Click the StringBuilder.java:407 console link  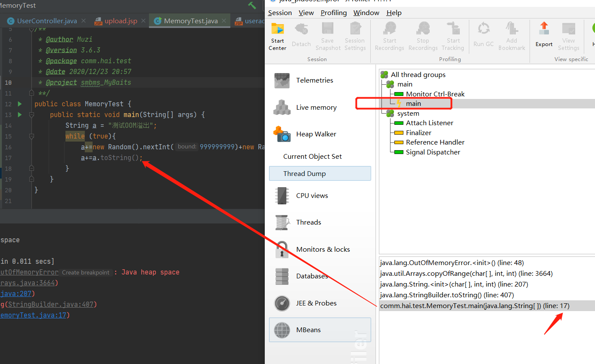(50, 305)
